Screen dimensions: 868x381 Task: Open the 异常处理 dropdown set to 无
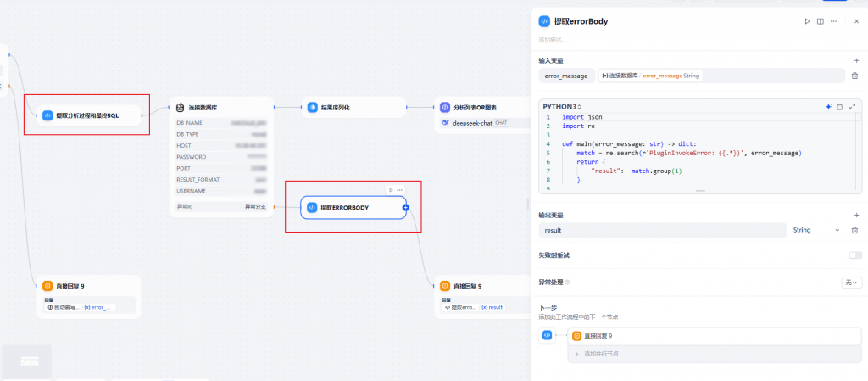[851, 282]
